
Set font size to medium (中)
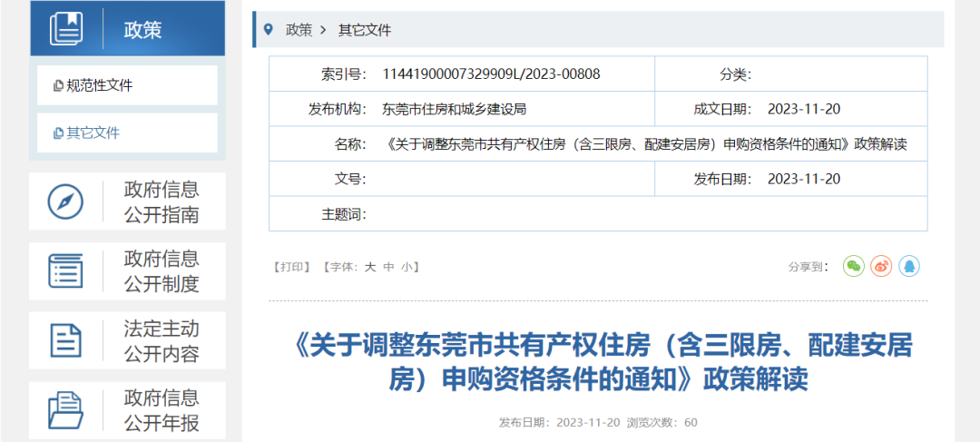coord(388,267)
